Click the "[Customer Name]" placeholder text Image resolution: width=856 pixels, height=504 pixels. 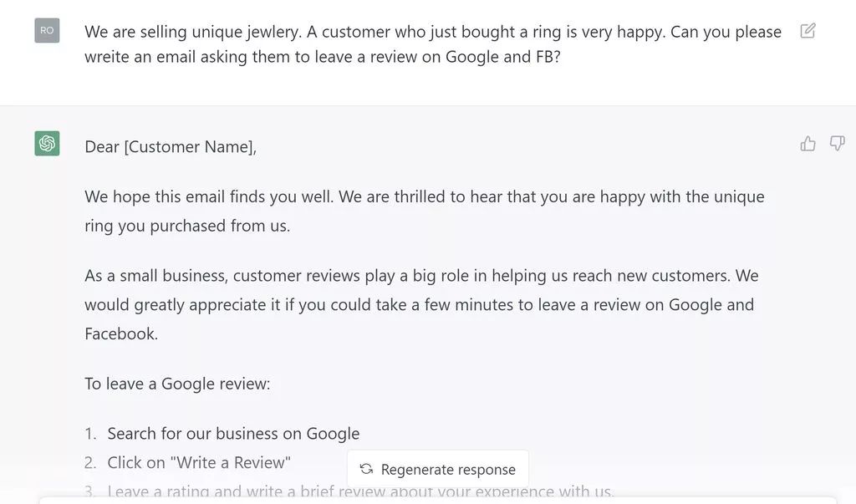[188, 147]
